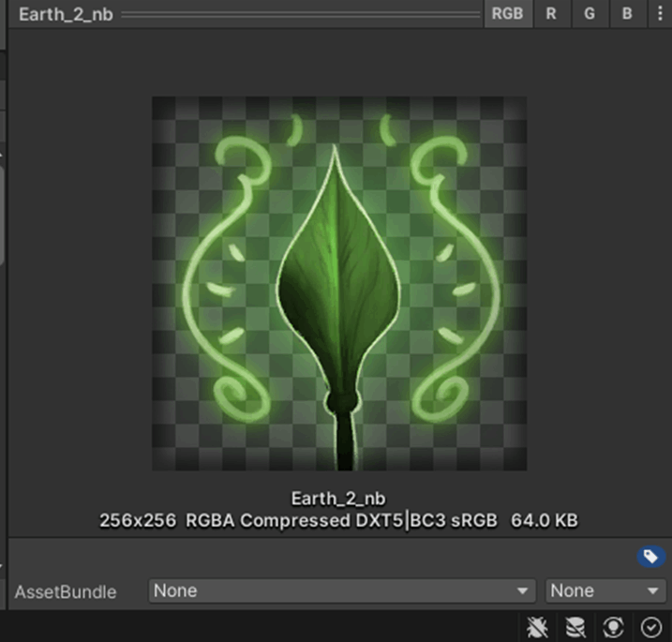The height and width of the screenshot is (642, 672).
Task: Click the activity checkmark status icon
Action: point(651,627)
